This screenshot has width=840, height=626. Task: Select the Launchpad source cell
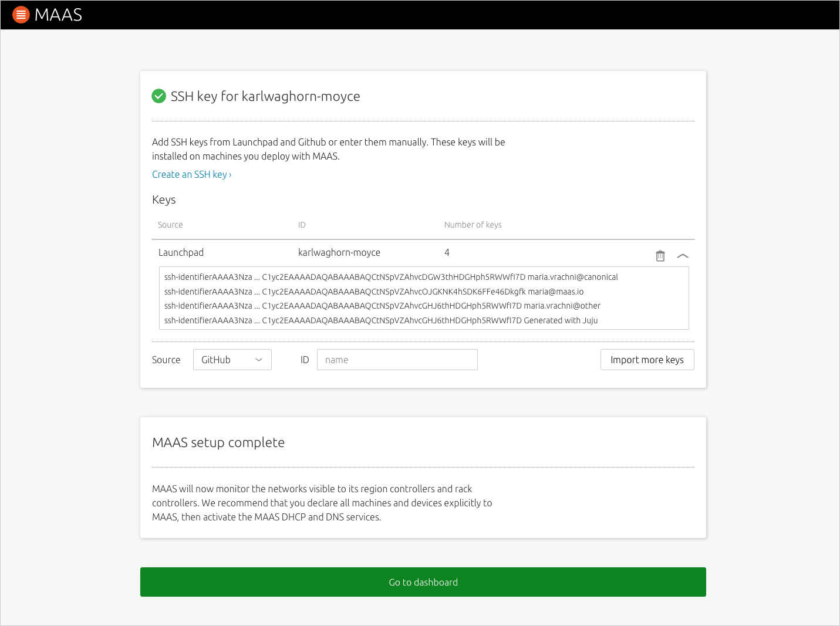click(181, 252)
